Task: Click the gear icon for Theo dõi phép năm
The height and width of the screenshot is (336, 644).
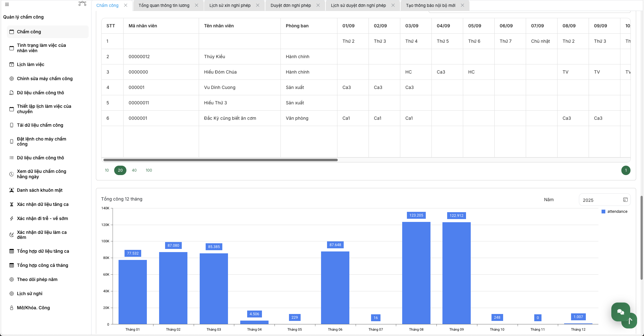Action: [12, 279]
